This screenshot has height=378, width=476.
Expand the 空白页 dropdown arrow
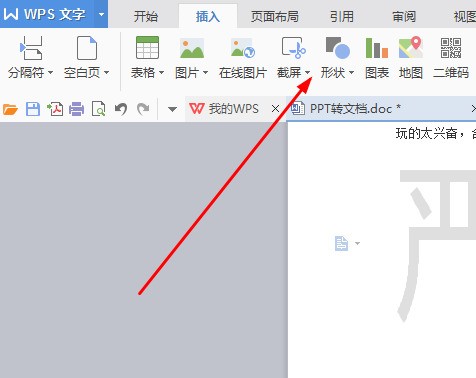point(106,72)
